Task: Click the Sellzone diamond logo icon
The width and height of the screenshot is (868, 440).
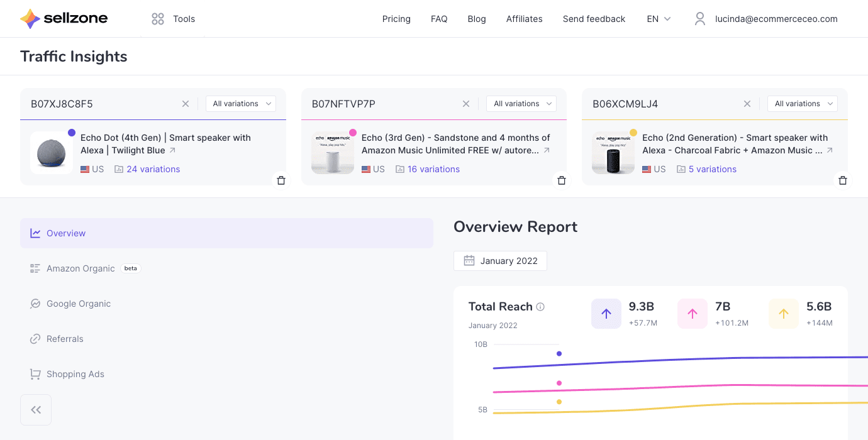Action: pos(28,18)
